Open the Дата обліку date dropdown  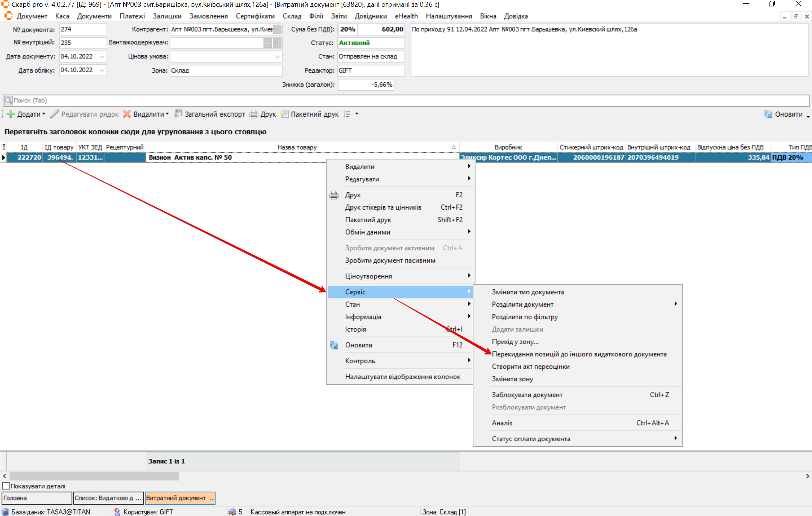pyautogui.click(x=102, y=70)
